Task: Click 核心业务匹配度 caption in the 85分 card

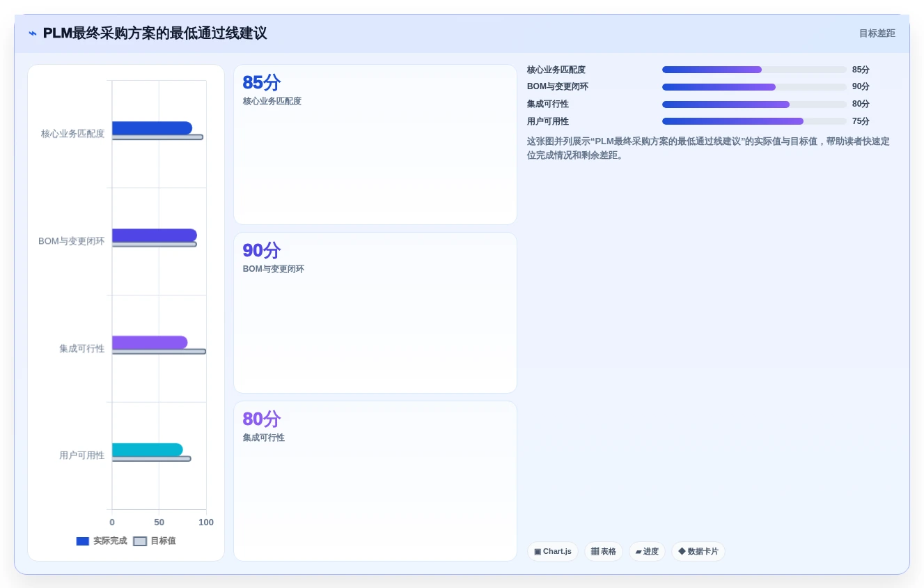Action: (272, 101)
